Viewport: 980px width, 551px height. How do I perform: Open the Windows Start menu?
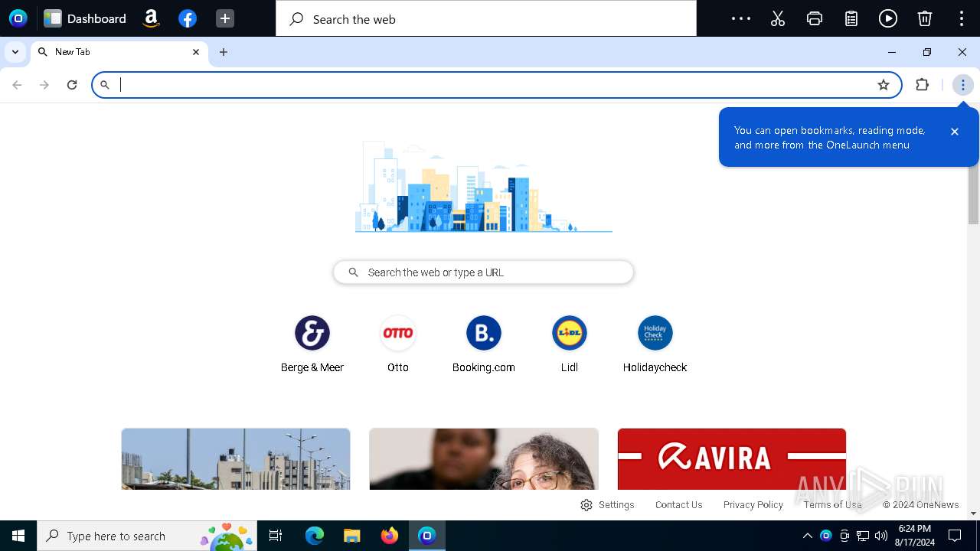click(x=18, y=536)
